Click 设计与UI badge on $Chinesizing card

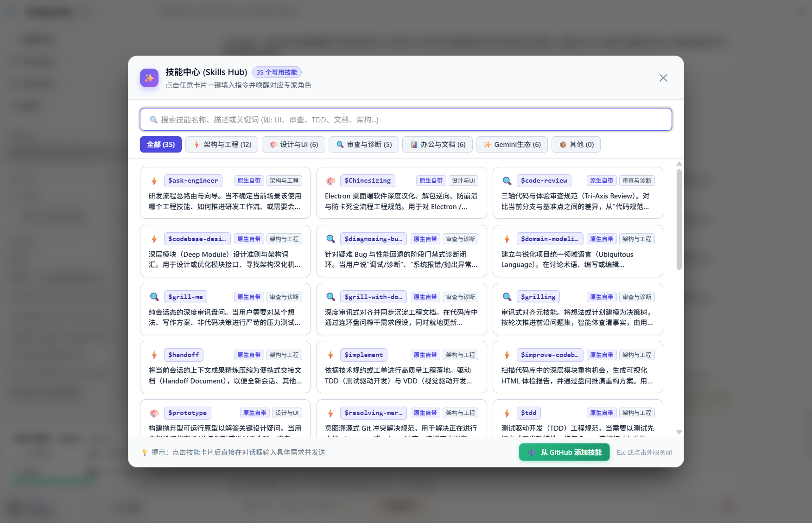[x=463, y=181]
